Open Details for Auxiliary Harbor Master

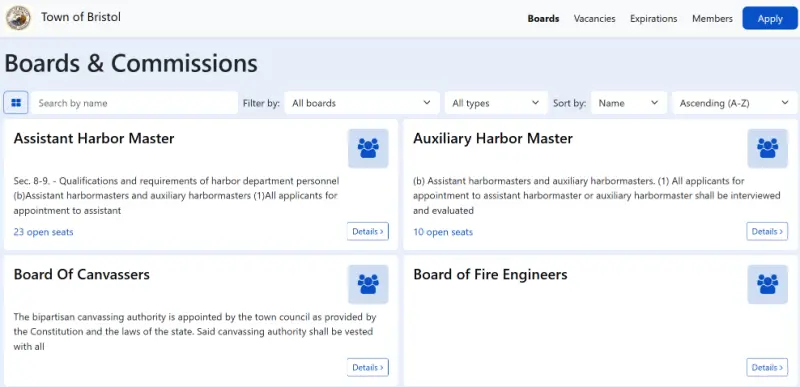767,231
